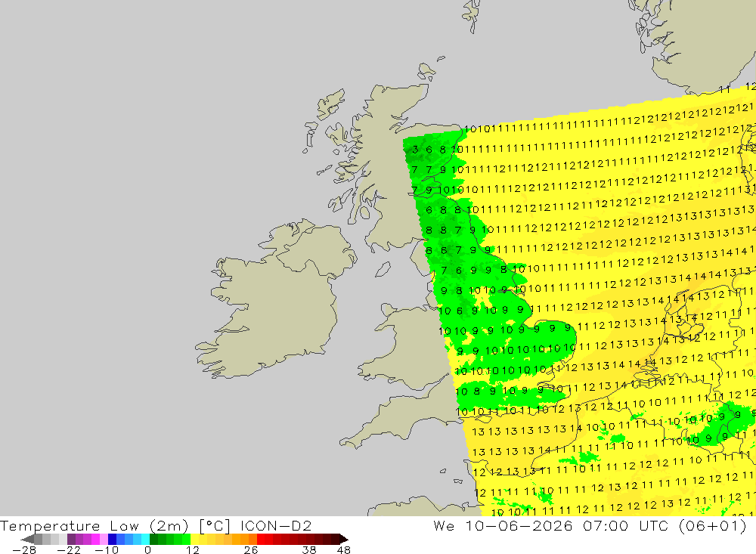Click the [°C] unit label

pyautogui.click(x=215, y=525)
